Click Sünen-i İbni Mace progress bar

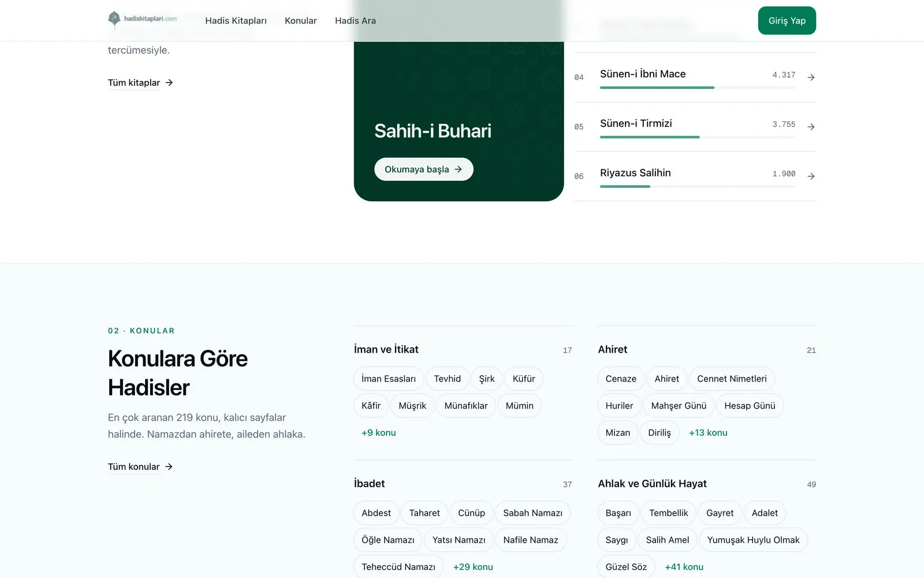(x=698, y=88)
